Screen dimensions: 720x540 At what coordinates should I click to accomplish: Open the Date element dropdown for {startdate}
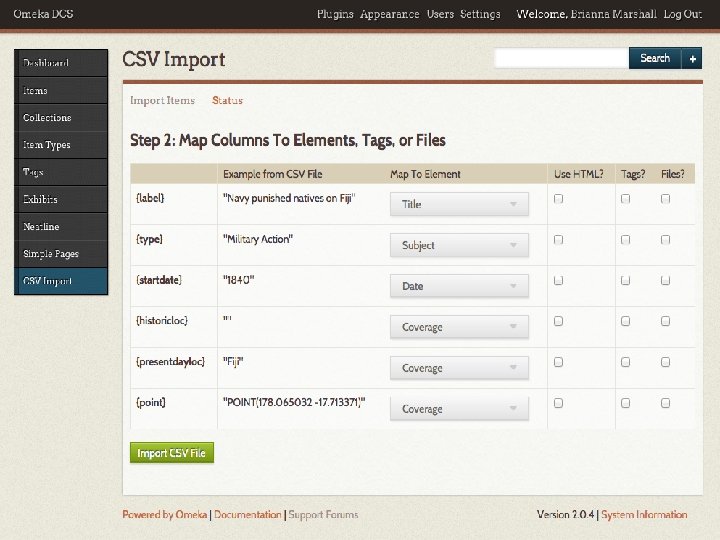(x=459, y=286)
